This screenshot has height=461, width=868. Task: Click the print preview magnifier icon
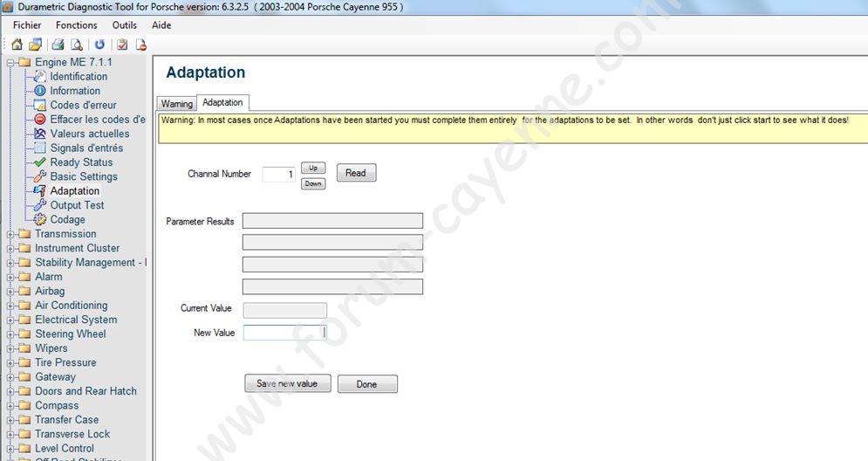click(x=77, y=45)
